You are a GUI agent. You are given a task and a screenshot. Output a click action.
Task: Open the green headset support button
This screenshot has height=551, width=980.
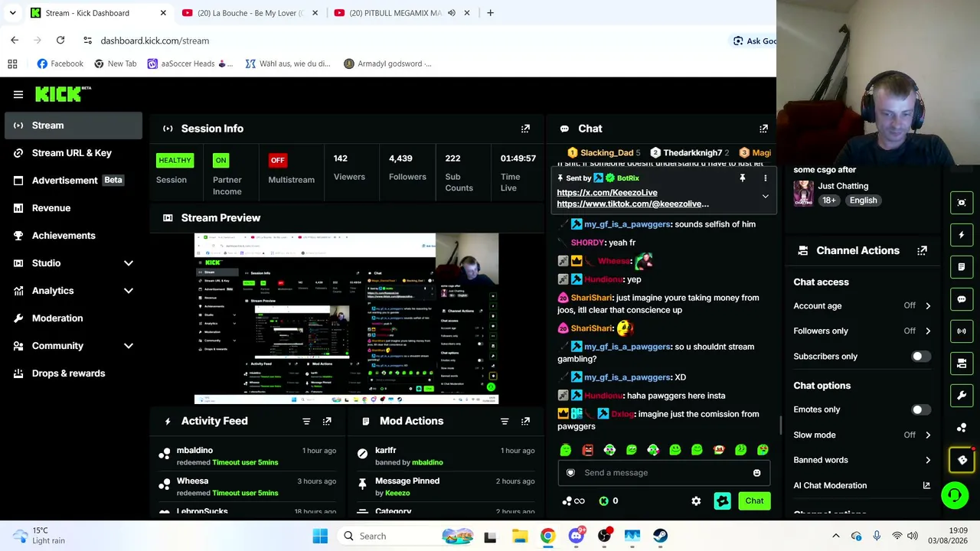point(955,495)
